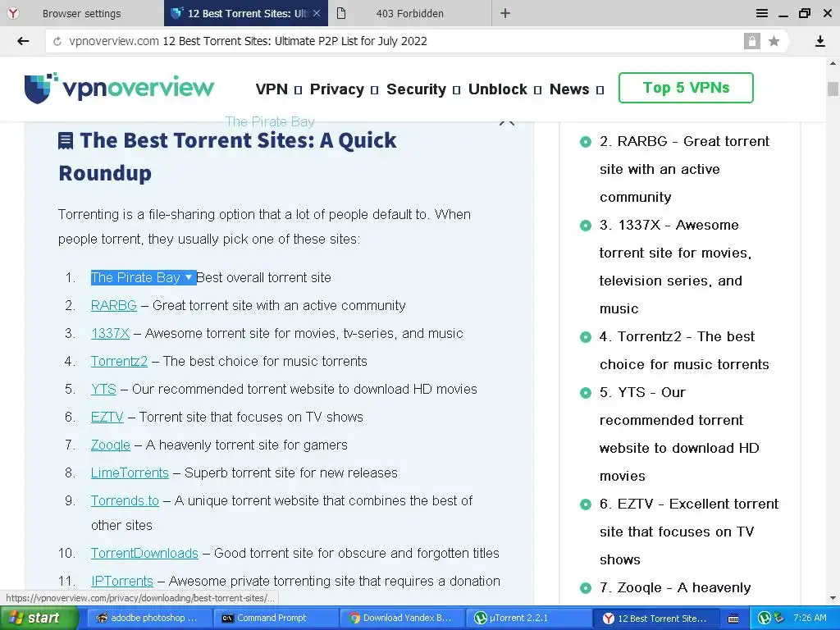
Task: Open the YTS link
Action: [x=103, y=389]
